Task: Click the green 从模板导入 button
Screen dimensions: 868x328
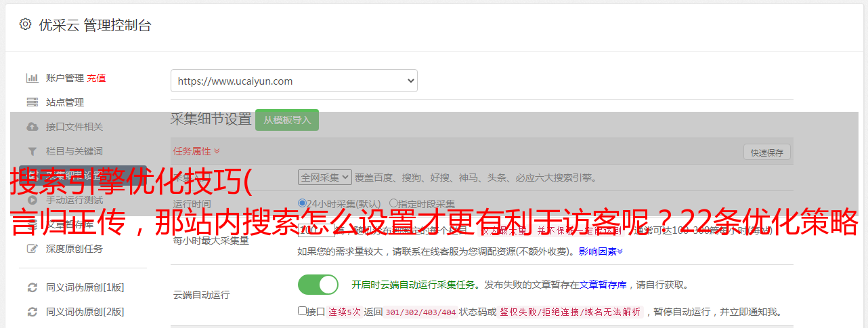Action: [x=287, y=120]
